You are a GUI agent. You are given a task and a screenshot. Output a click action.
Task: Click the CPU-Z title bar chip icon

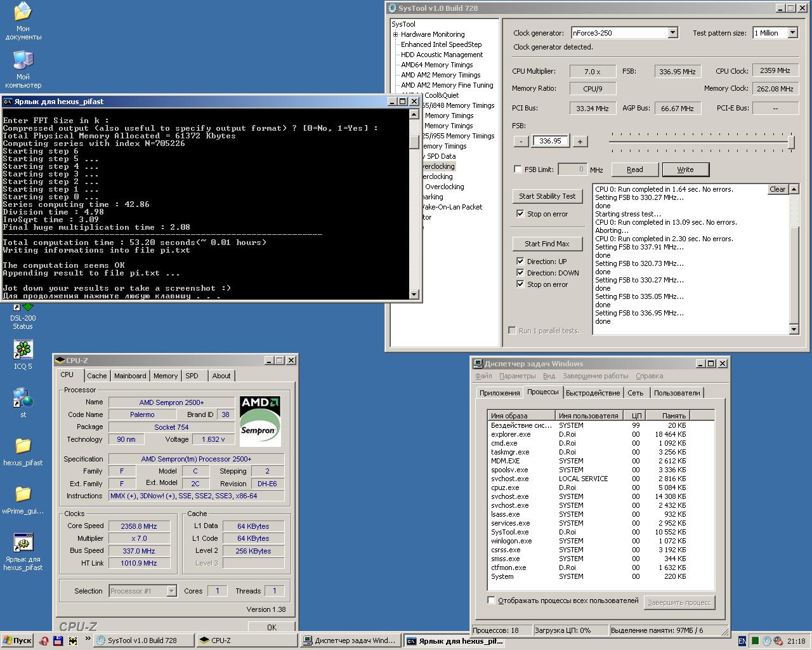[60, 361]
